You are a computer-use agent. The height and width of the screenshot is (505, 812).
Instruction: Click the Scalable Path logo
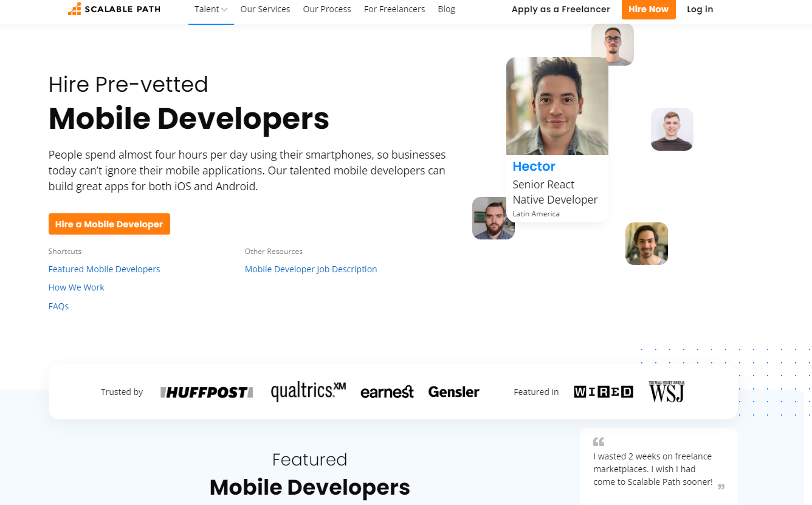114,9
